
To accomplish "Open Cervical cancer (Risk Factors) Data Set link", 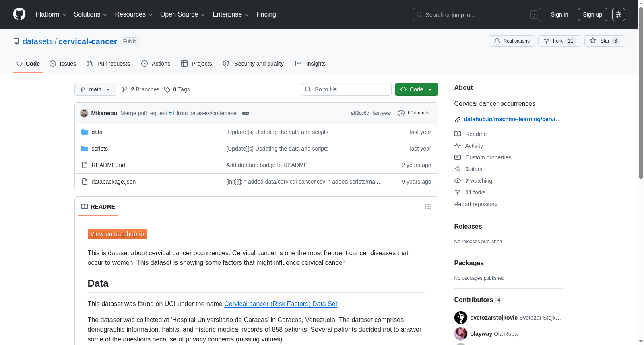I will [x=281, y=304].
